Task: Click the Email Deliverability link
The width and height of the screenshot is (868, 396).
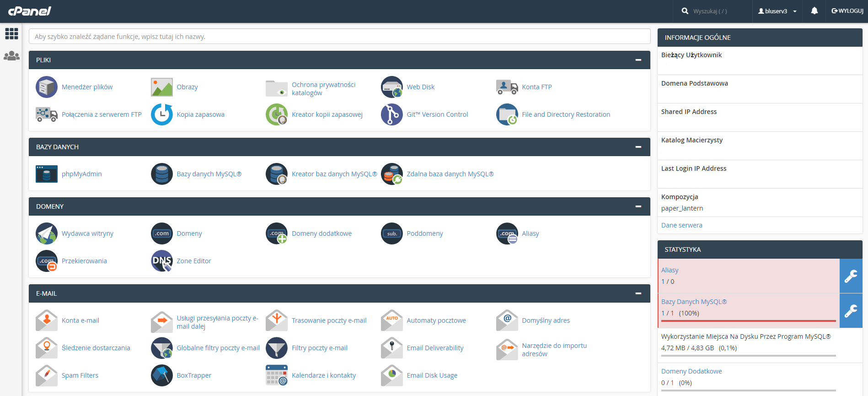Action: click(435, 348)
